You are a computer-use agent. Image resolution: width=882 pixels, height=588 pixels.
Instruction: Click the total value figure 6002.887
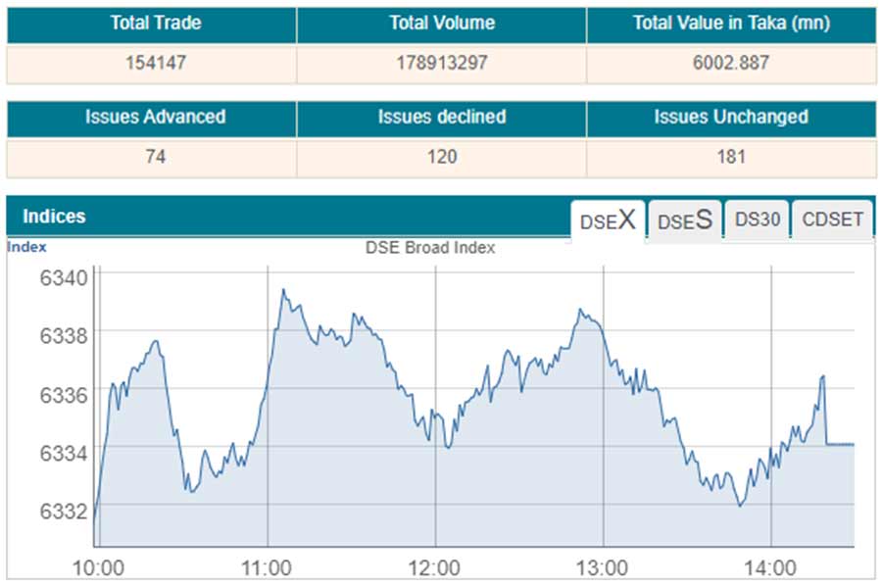point(731,63)
